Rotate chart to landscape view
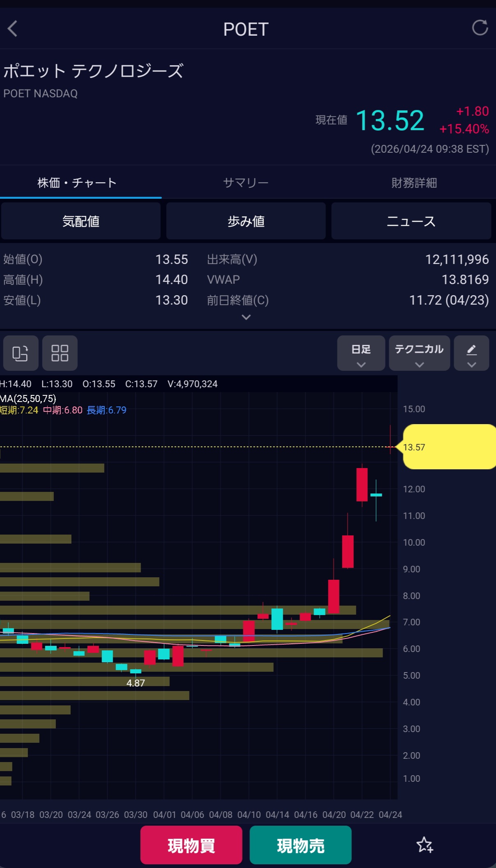 click(21, 353)
